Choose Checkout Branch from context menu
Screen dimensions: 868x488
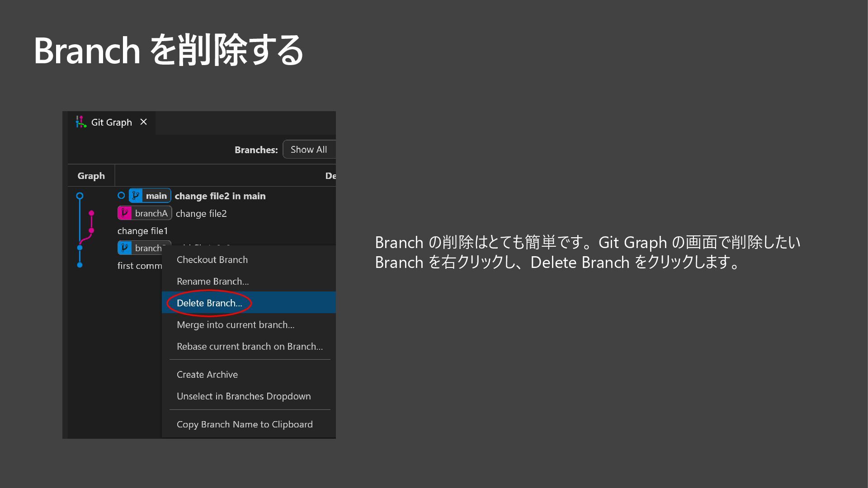[212, 260]
